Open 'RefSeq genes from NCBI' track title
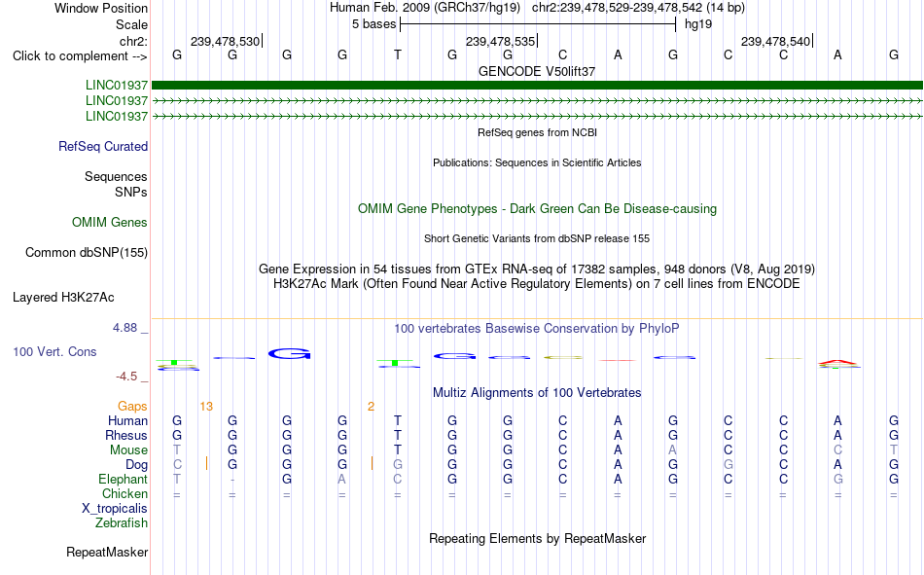The height and width of the screenshot is (575, 924). pyautogui.click(x=537, y=132)
